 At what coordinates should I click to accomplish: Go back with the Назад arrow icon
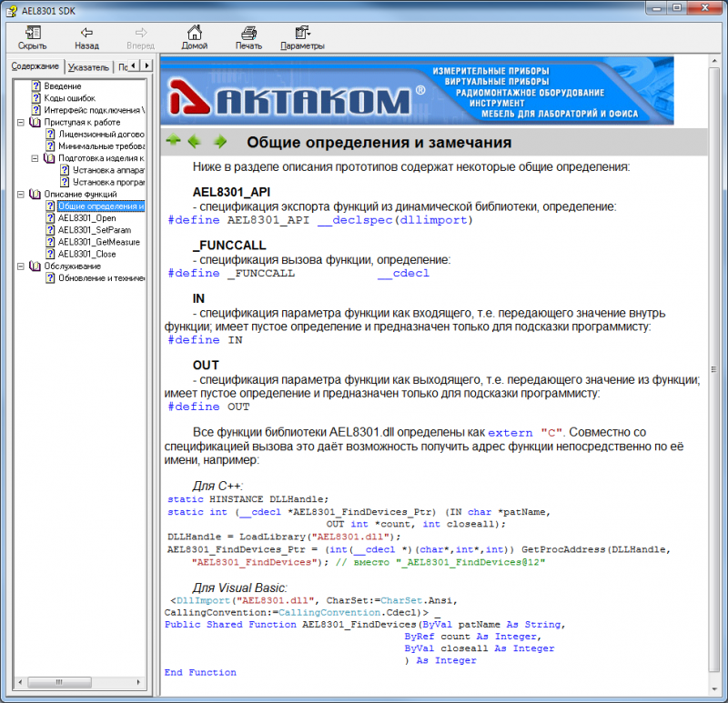86,33
